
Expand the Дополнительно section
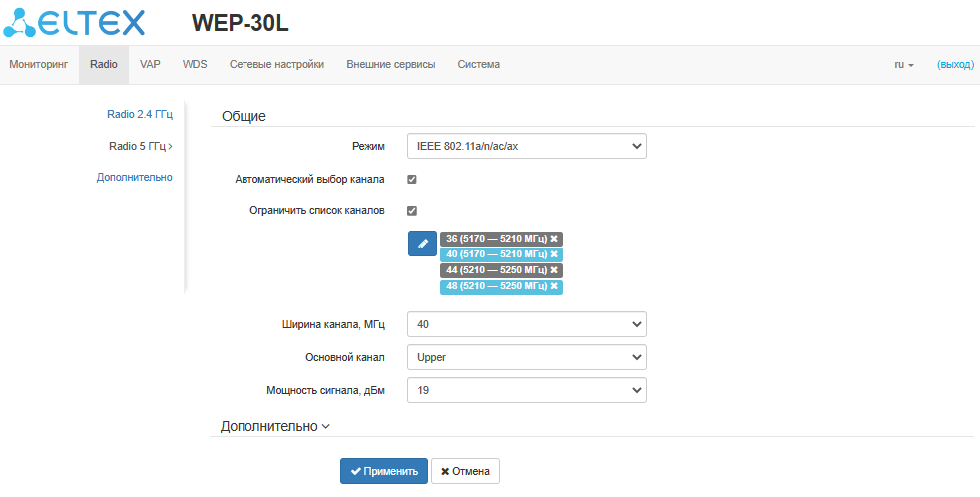click(274, 426)
